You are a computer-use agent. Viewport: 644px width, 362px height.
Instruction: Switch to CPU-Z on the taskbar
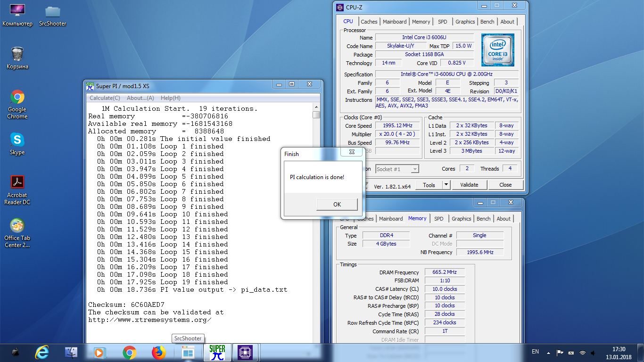point(245,352)
